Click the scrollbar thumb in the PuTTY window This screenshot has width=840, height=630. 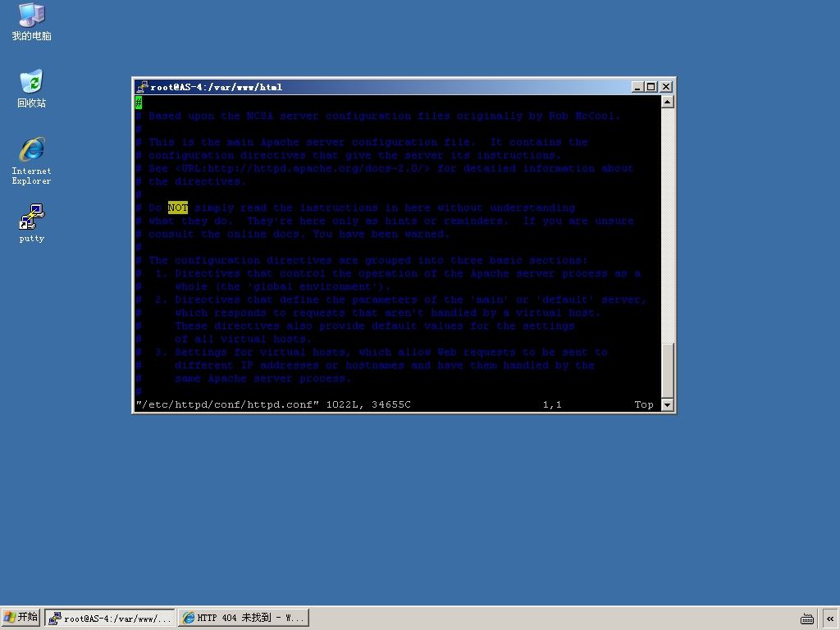(x=667, y=370)
